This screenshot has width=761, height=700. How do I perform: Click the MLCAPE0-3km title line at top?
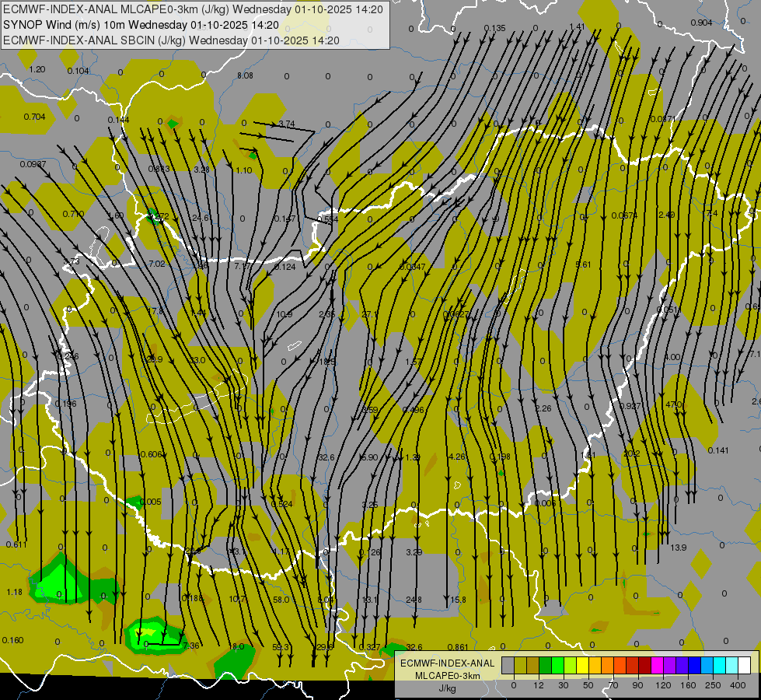pyautogui.click(x=193, y=9)
